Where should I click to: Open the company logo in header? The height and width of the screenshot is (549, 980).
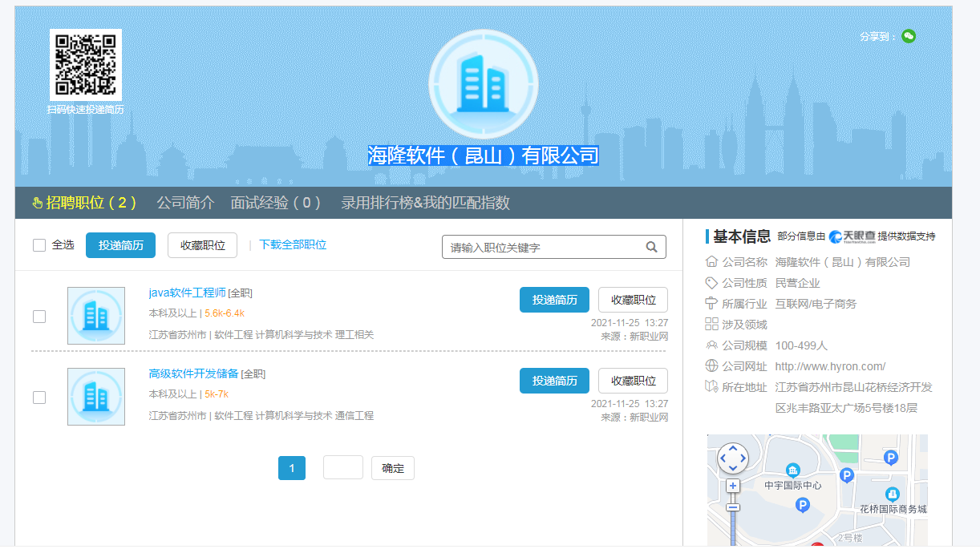click(x=484, y=85)
